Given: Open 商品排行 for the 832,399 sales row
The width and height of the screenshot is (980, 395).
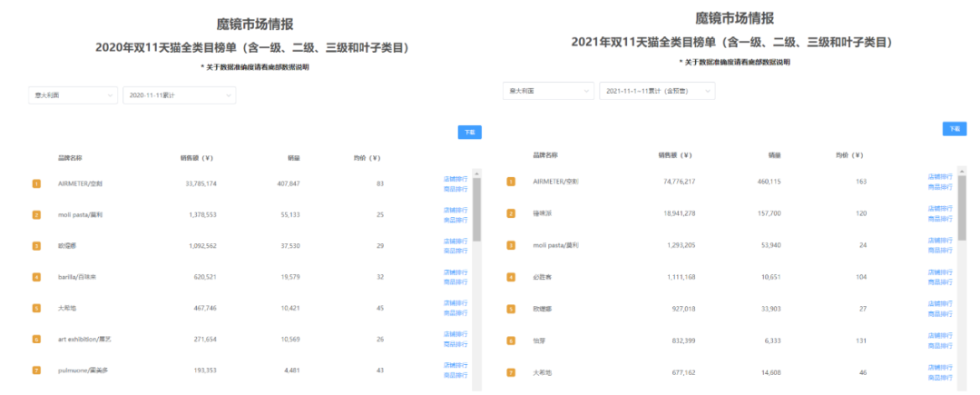Looking at the screenshot, I should point(940,346).
